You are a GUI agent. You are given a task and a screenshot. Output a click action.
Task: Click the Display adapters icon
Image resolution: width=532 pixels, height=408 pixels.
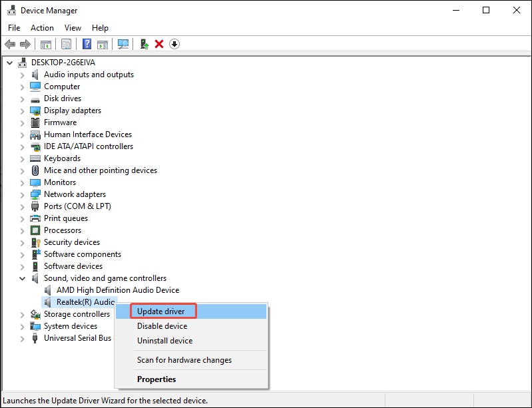pos(35,110)
